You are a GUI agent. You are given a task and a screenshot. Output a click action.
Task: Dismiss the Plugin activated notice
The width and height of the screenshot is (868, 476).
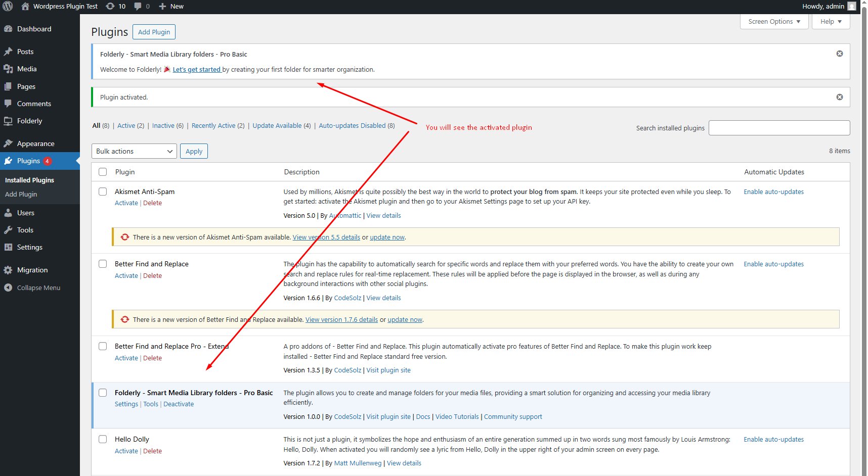[840, 97]
